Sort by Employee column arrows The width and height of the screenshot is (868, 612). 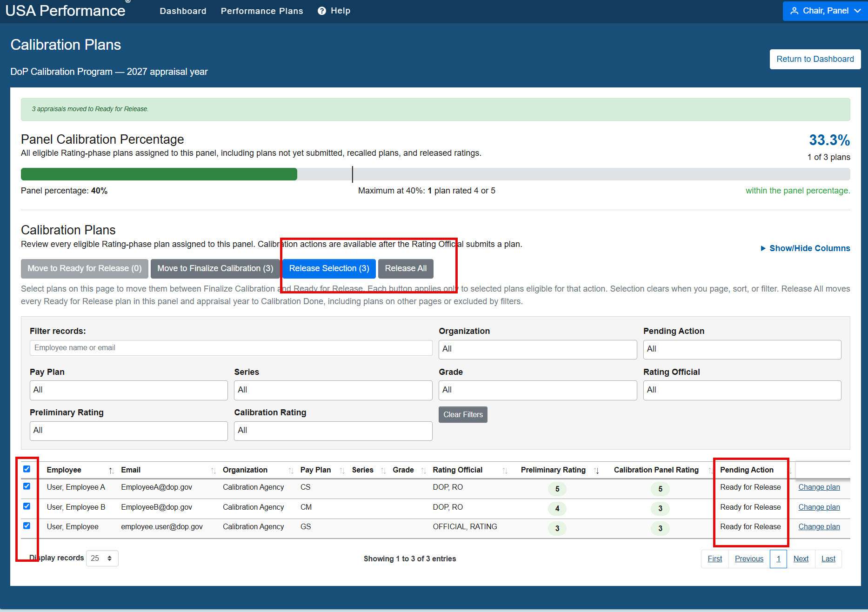[x=111, y=471]
